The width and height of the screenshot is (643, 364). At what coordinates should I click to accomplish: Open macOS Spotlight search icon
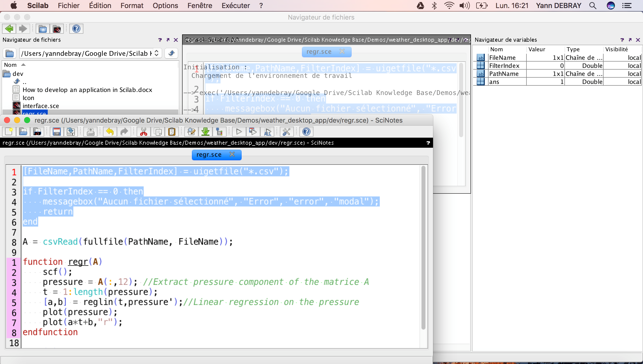(593, 6)
